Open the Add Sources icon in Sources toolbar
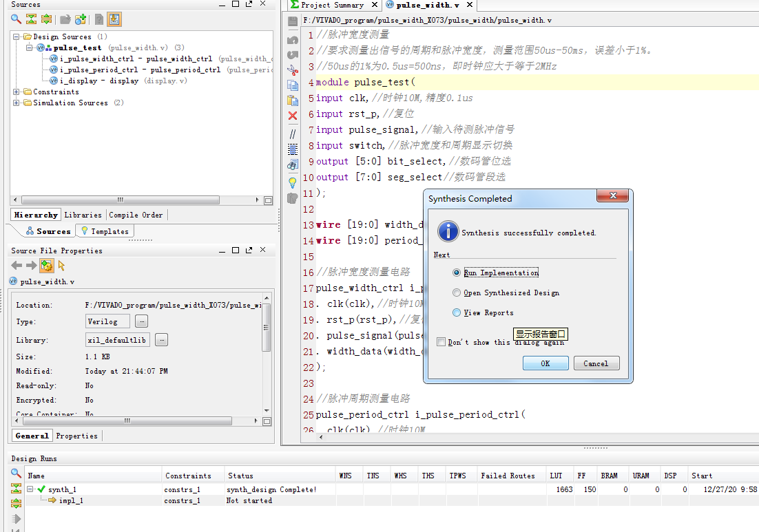This screenshot has height=532, width=759. pyautogui.click(x=80, y=20)
